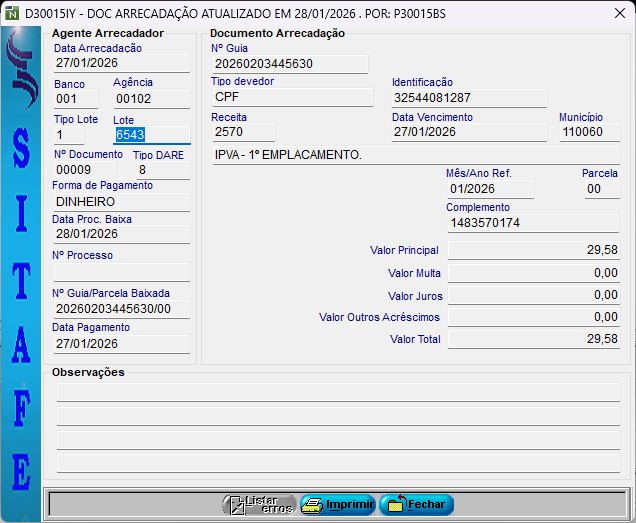Screen dimensions: 636x523
Task: Focus the Data Vencimento field
Action: (468, 132)
